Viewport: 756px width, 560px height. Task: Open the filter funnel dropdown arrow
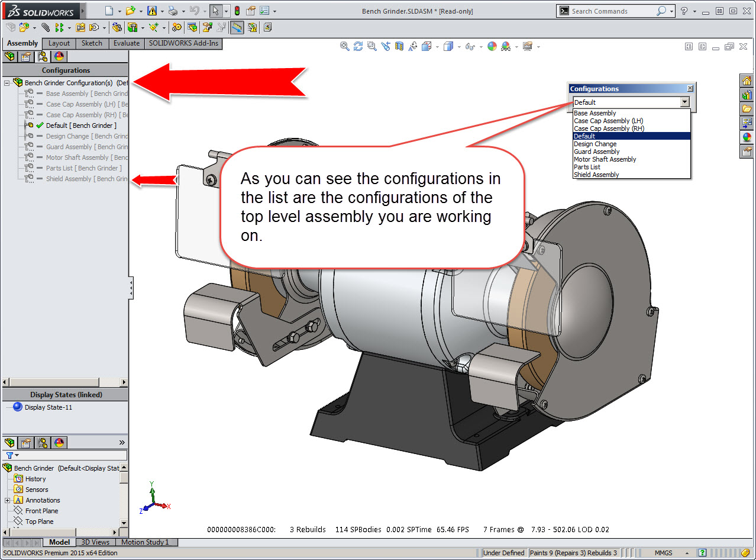17,455
